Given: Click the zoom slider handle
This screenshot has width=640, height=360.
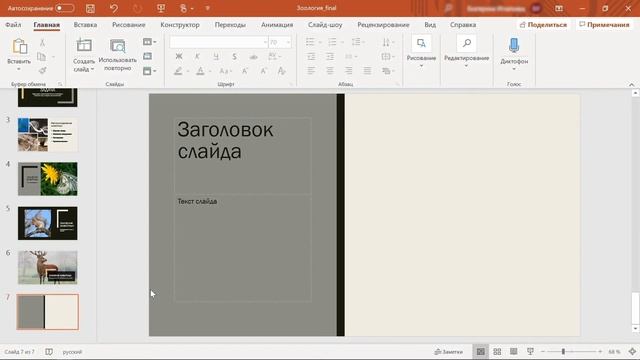Looking at the screenshot, I should click(x=563, y=352).
